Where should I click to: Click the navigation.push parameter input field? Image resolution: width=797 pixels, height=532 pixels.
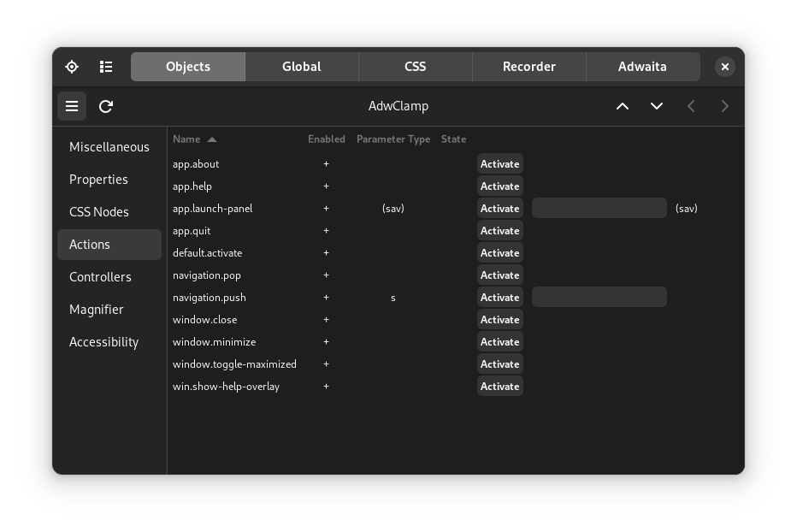599,296
